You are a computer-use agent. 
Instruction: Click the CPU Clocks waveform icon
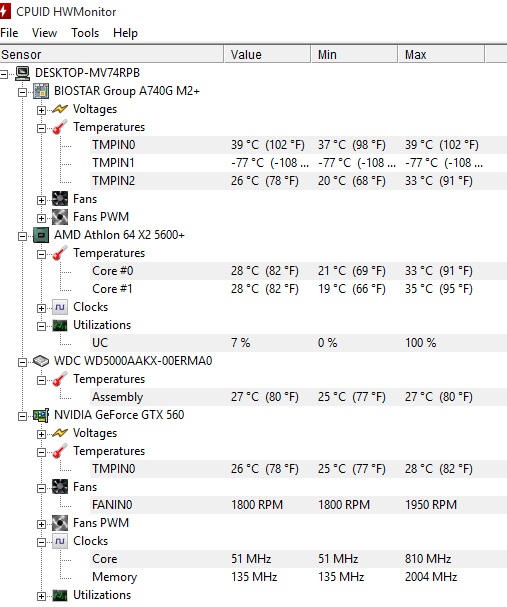pyautogui.click(x=60, y=307)
